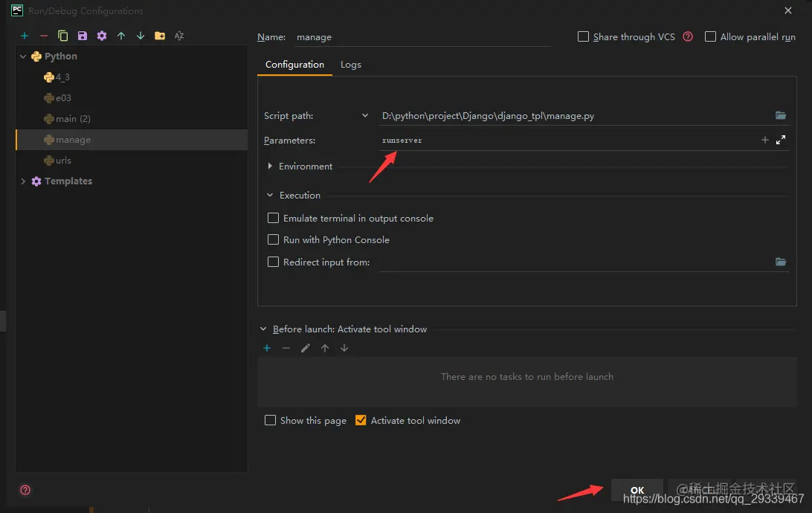Image resolution: width=812 pixels, height=513 pixels.
Task: Check Show this page
Action: (x=271, y=420)
